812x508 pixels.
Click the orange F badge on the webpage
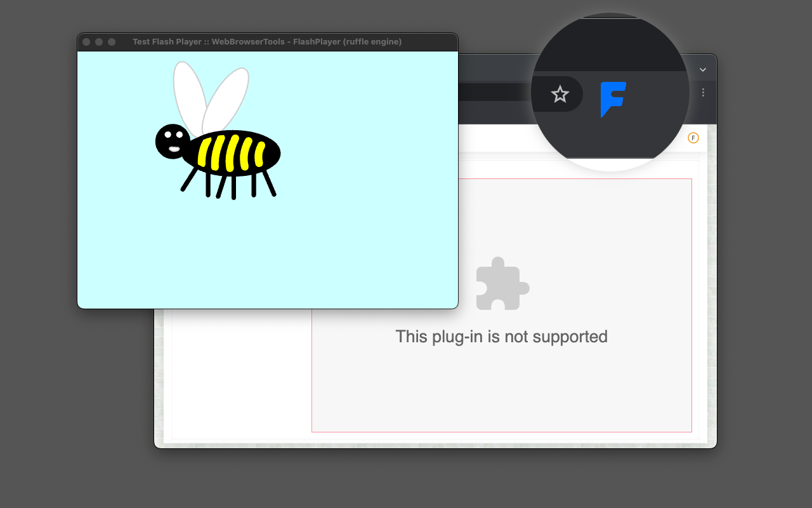point(693,138)
